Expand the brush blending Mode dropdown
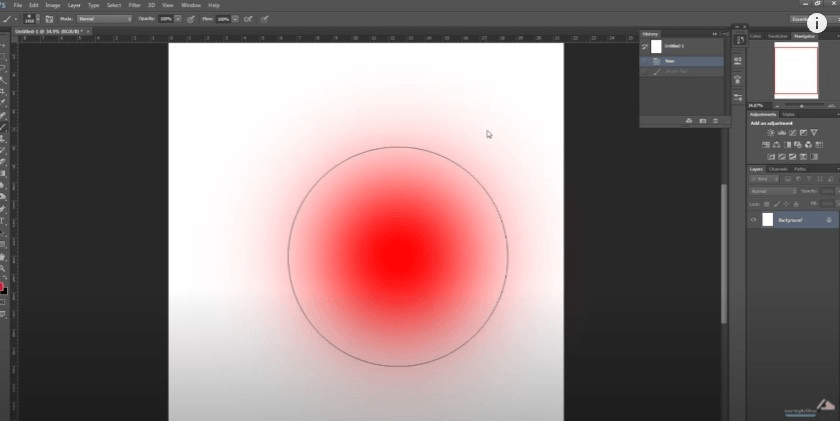Viewport: 840px width, 421px height. [x=104, y=19]
